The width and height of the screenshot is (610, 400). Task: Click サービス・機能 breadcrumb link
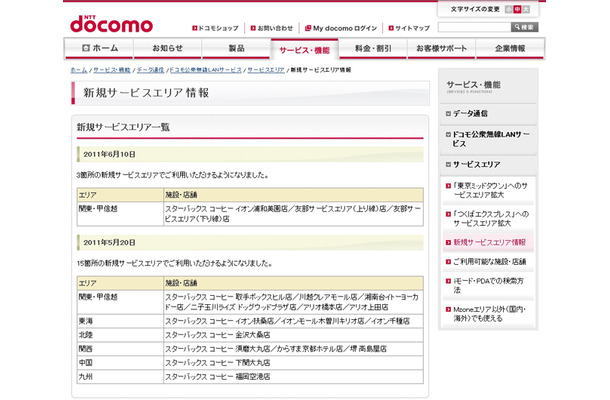[112, 70]
